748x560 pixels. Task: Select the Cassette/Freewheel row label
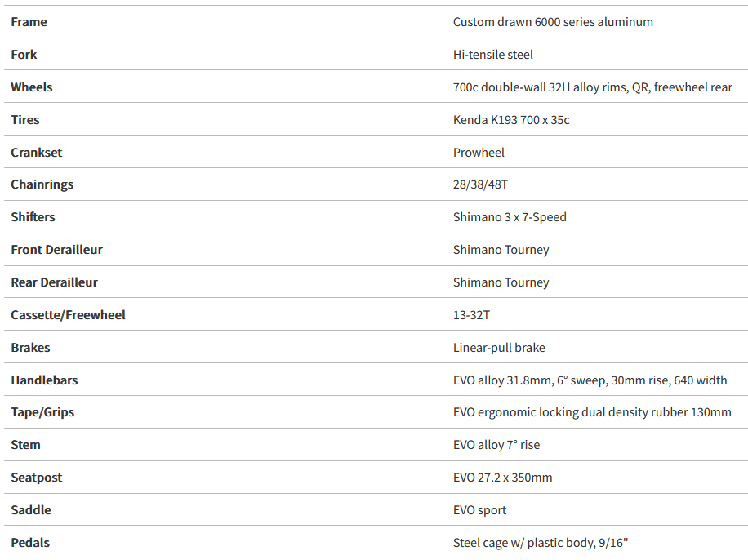68,315
